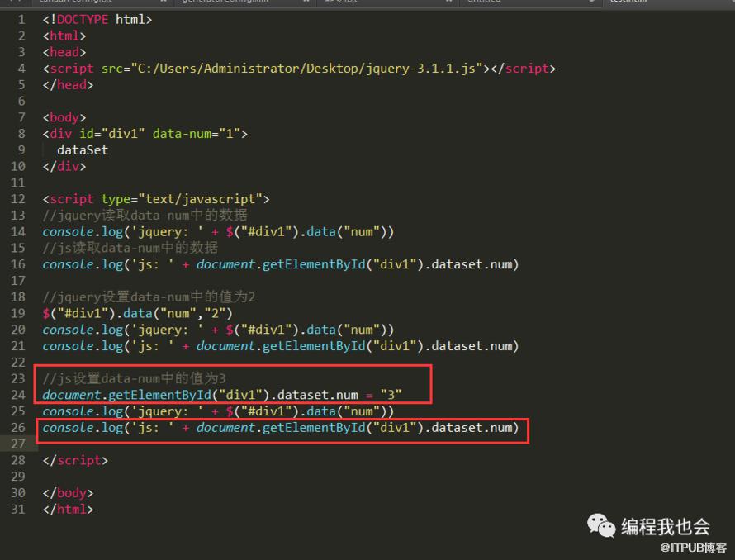The width and height of the screenshot is (735, 560).
Task: Click the dataSet text on line 9
Action: pyautogui.click(x=82, y=150)
